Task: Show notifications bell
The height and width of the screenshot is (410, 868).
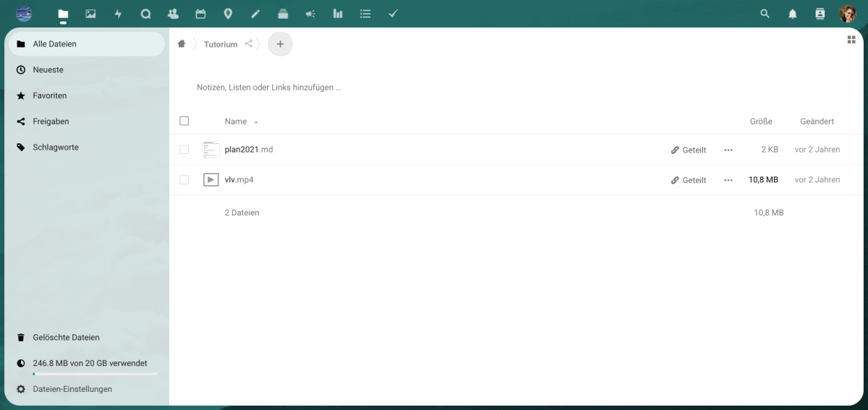Action: pyautogui.click(x=793, y=14)
